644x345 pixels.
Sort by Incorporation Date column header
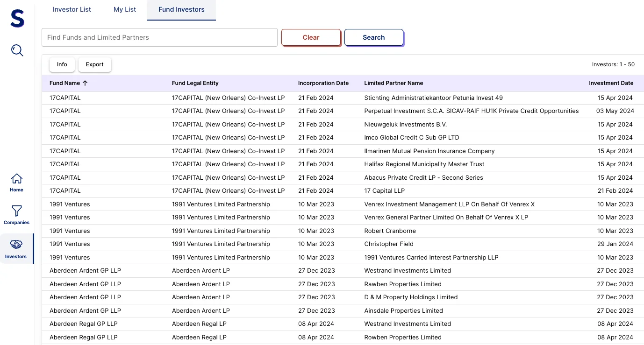pyautogui.click(x=323, y=83)
